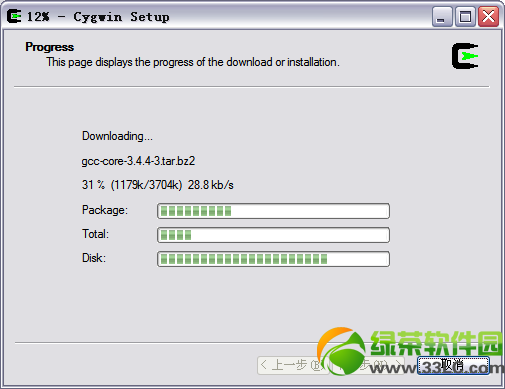Click the title text '12% - Cygwin Setup'
The image size is (505, 389).
(98, 17)
